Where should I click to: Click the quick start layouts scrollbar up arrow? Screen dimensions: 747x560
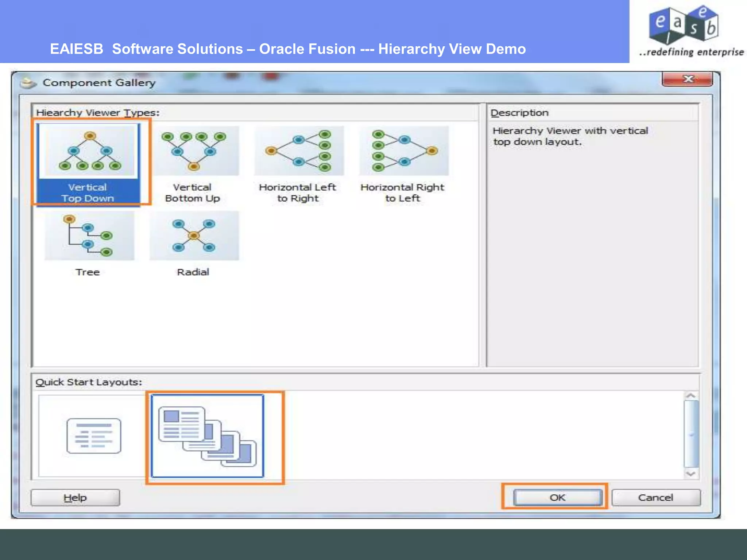(x=690, y=396)
